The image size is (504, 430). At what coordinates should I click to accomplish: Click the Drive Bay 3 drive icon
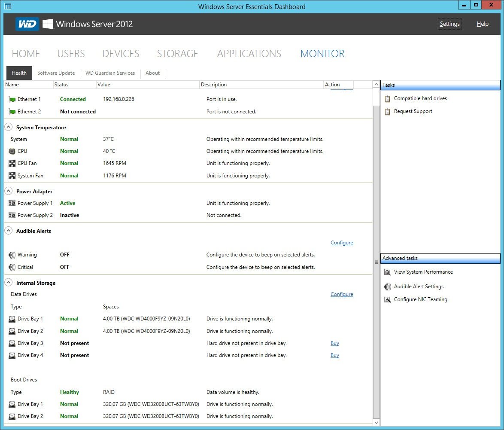pos(12,344)
